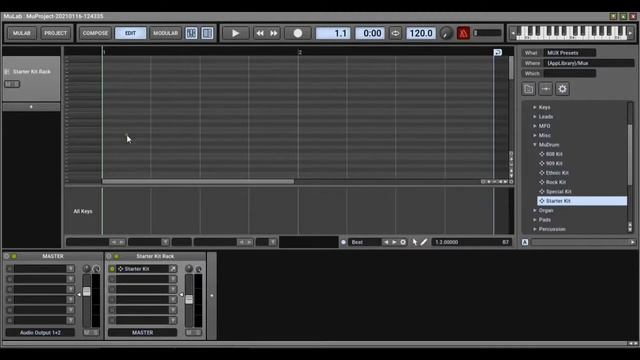Select the pencil draw tool

coord(424,242)
